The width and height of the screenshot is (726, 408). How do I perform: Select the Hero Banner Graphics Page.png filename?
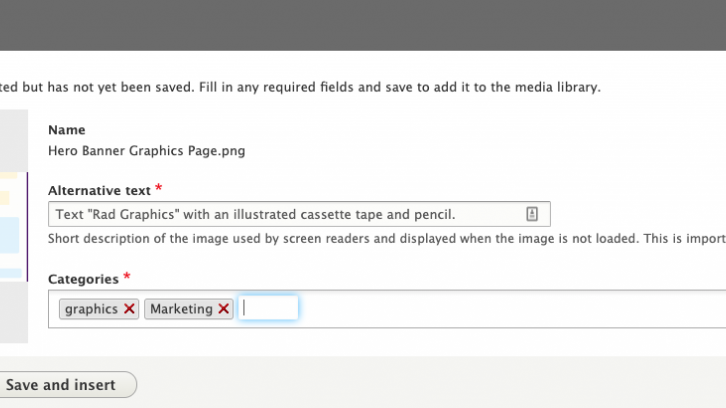(x=147, y=151)
